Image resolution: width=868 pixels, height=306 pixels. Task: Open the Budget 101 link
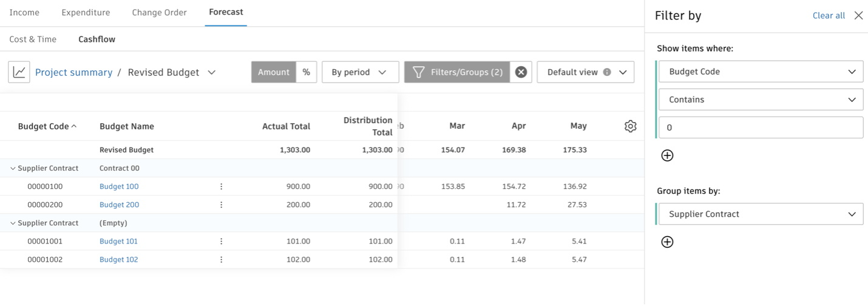(118, 241)
